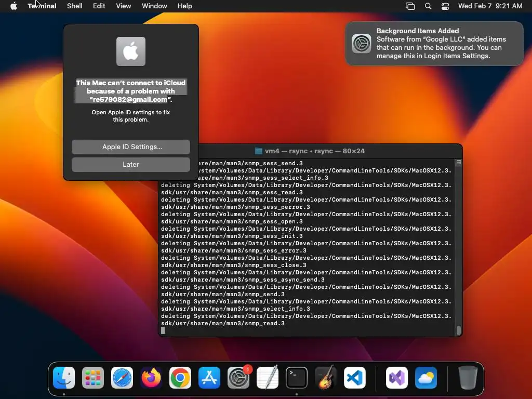Open Finder from the Dock
532x399 pixels.
[x=64, y=378]
